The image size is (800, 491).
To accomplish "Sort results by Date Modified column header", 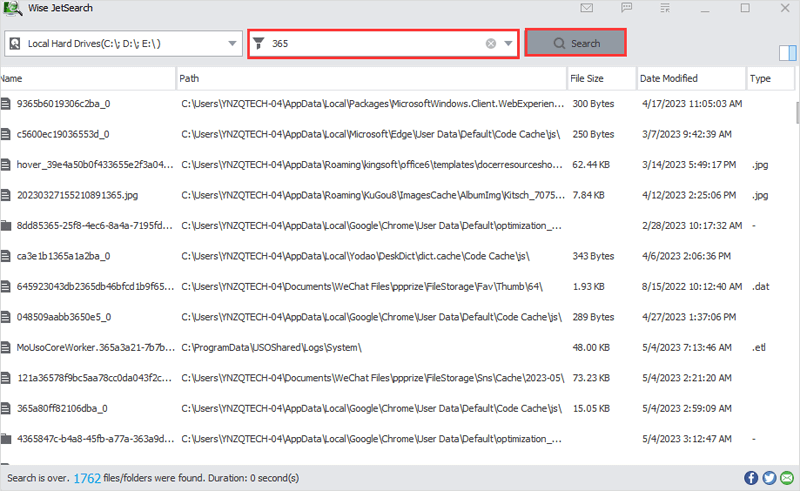I will 691,79.
